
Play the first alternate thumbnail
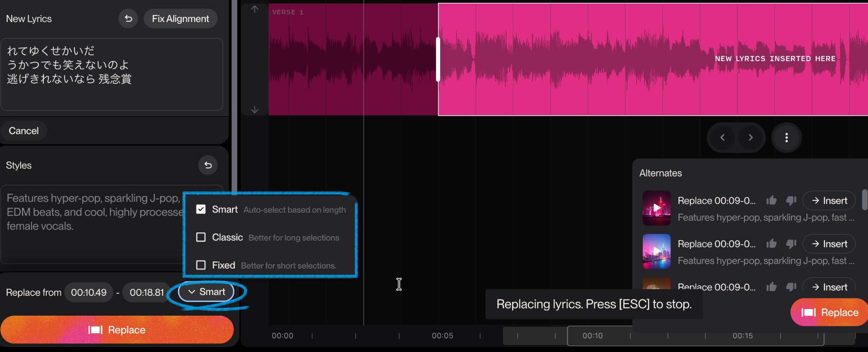pyautogui.click(x=656, y=208)
